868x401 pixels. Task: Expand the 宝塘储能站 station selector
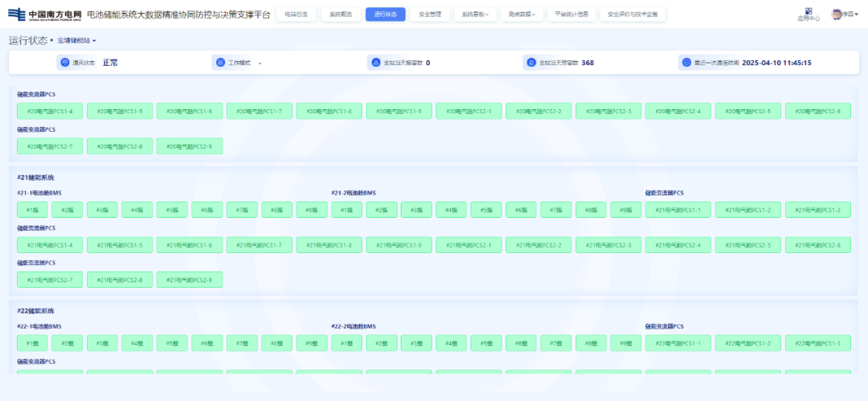(x=76, y=40)
